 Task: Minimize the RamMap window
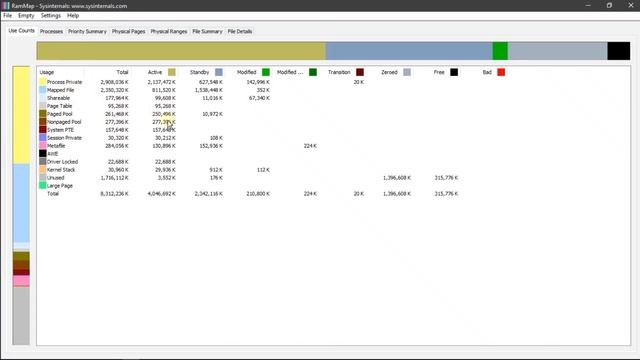[x=588, y=6]
